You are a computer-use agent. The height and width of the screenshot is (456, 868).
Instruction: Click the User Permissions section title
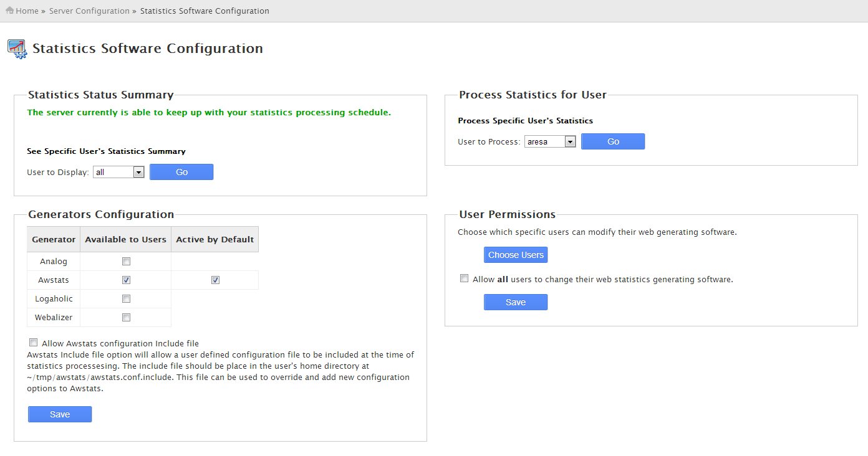point(507,214)
